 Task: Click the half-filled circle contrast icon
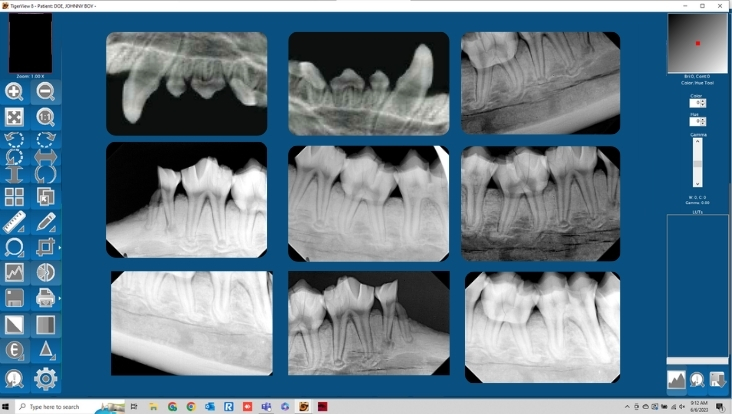click(x=45, y=273)
